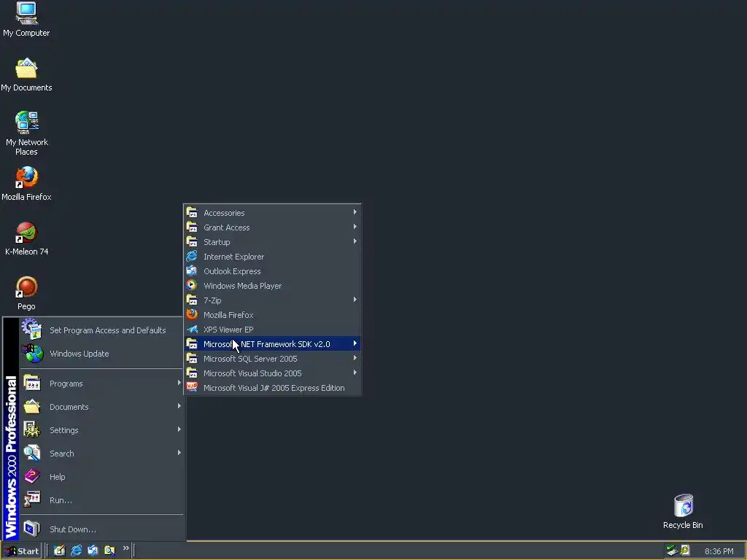Viewport: 747px width, 560px height.
Task: Click the XPS Viewer EP icon
Action: pos(192,329)
